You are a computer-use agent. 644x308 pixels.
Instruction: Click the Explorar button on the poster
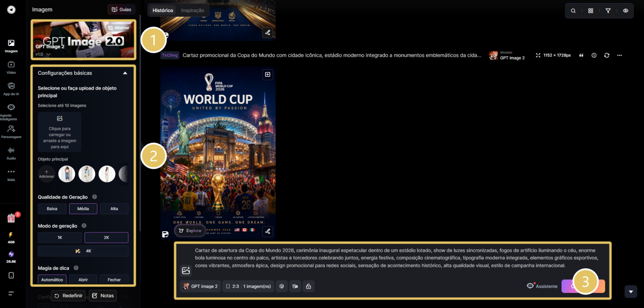pyautogui.click(x=190, y=230)
